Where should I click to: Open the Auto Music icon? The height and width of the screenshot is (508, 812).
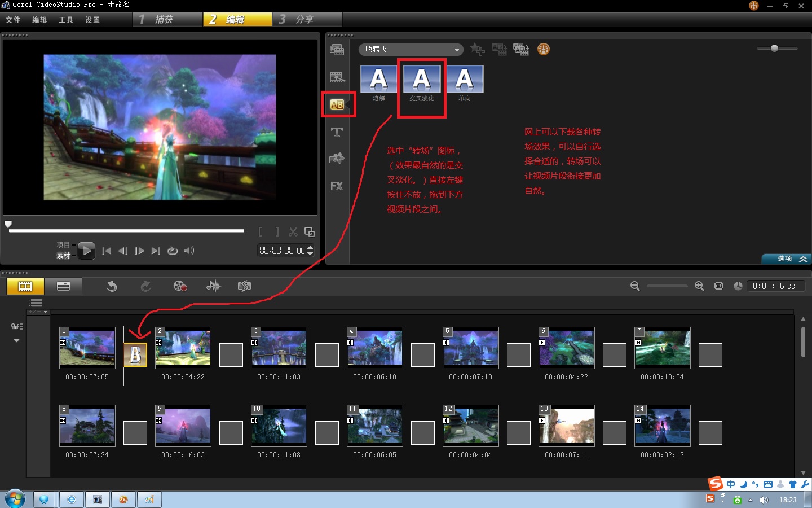tap(244, 286)
